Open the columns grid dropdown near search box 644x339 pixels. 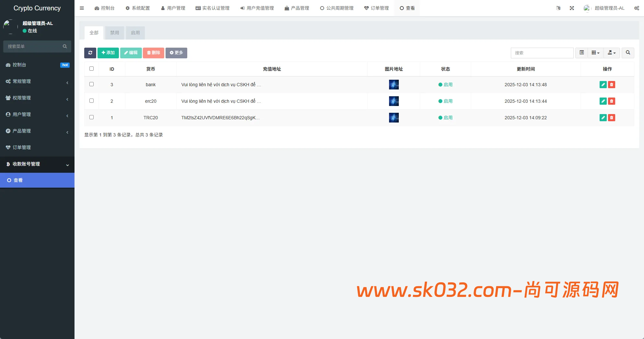[x=595, y=53]
